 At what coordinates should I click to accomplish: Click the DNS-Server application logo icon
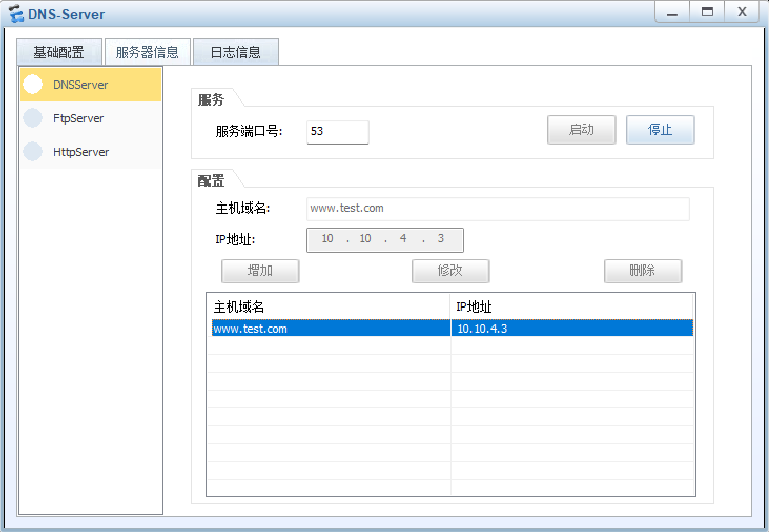coord(16,13)
